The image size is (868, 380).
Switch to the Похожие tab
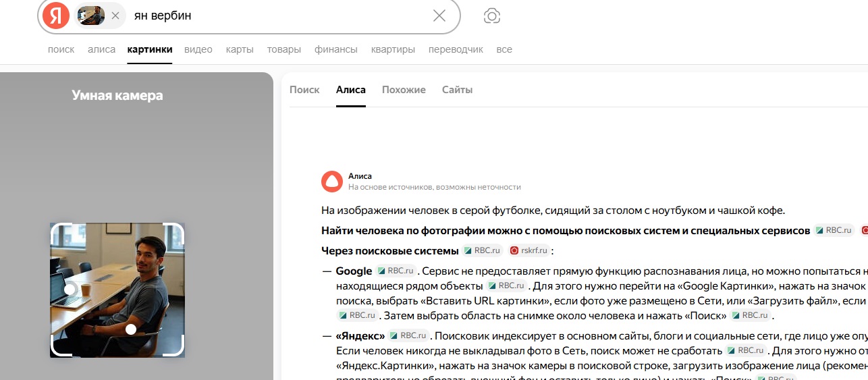coord(404,90)
